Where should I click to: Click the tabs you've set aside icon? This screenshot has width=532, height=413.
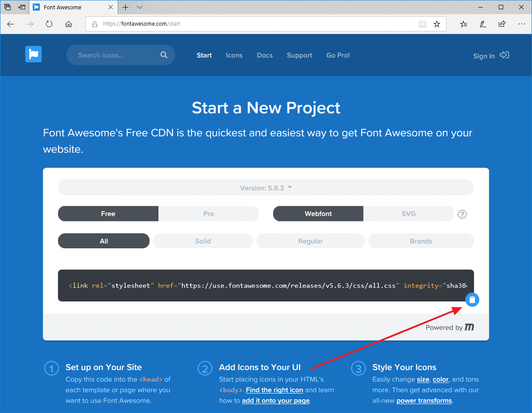pos(8,7)
